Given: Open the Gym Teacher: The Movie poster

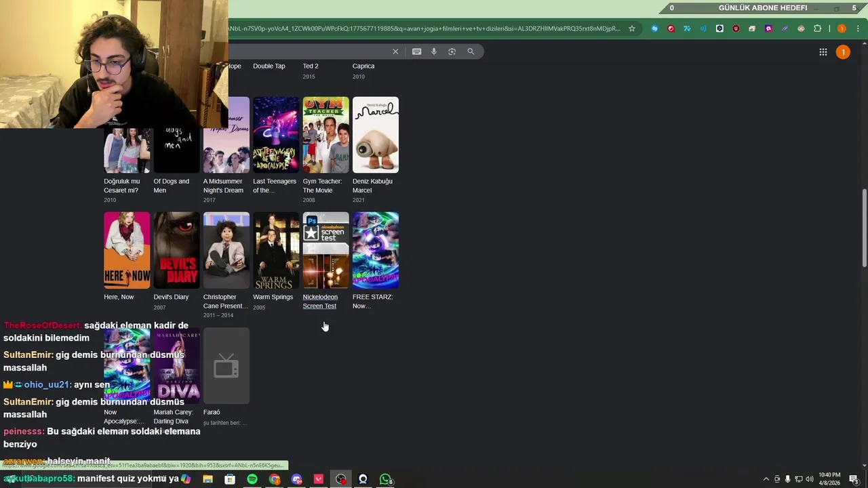Looking at the screenshot, I should (x=325, y=135).
